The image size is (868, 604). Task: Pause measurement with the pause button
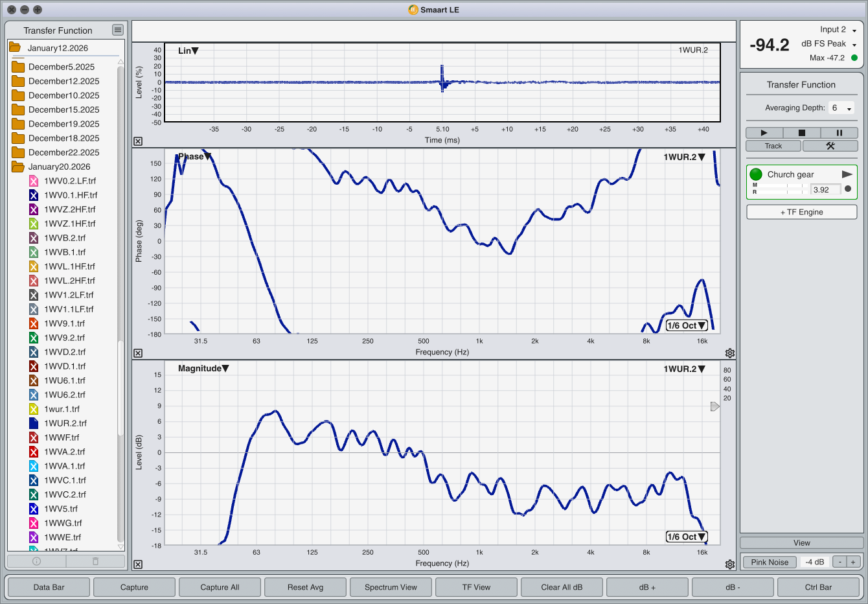tap(839, 133)
